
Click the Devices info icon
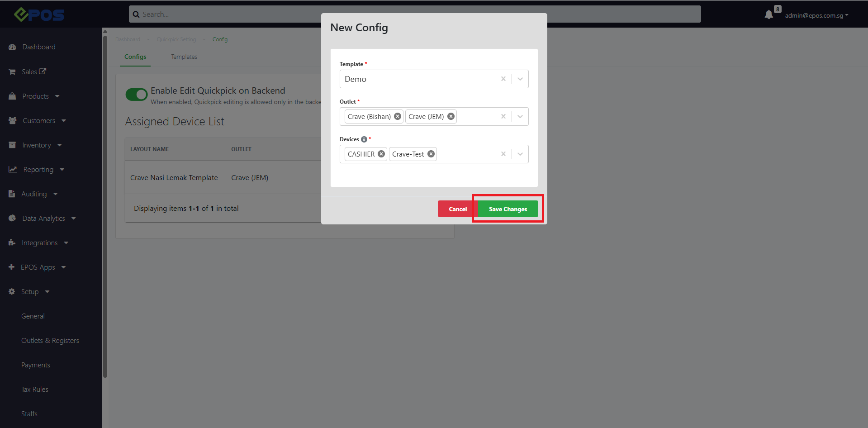(364, 139)
